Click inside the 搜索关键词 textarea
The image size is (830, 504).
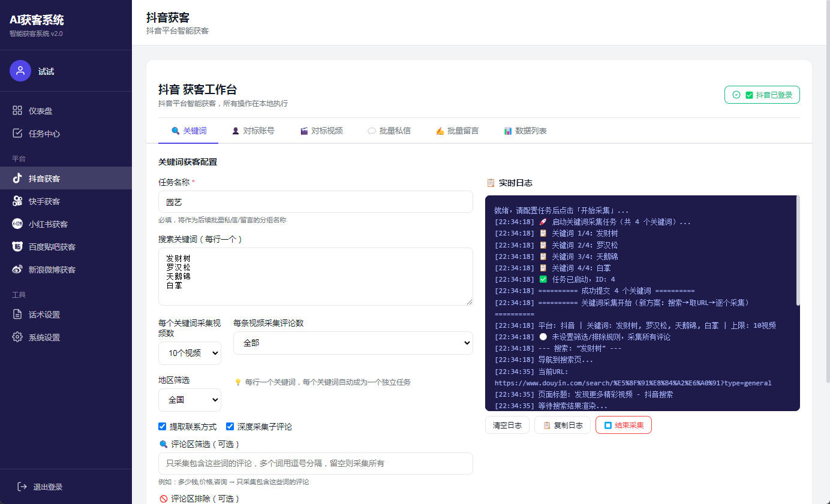tap(315, 277)
